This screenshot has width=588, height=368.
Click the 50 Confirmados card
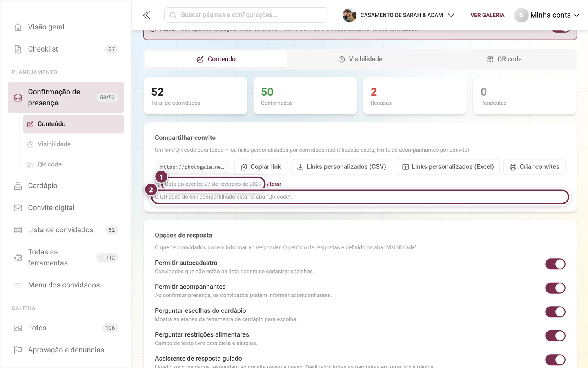pyautogui.click(x=305, y=96)
